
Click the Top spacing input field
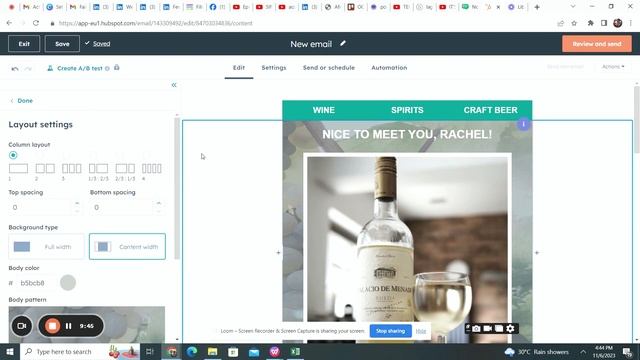click(41, 207)
